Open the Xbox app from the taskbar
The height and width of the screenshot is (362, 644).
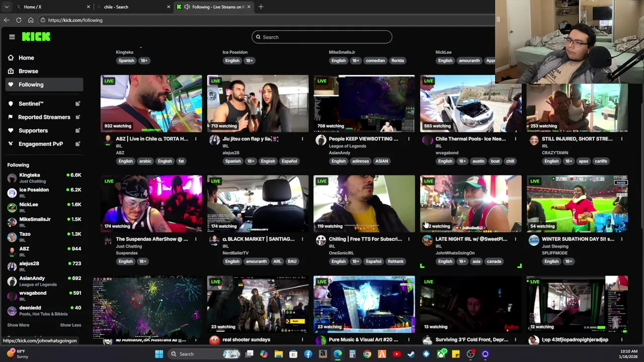click(x=441, y=354)
